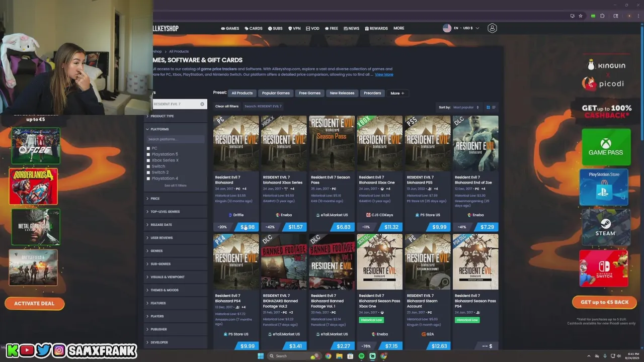Click the green extension icon in toolbar
Screen dimensions: 644x362
[593, 16]
